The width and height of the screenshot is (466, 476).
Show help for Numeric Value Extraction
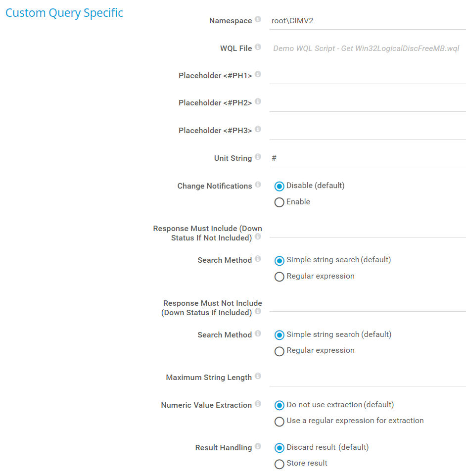(x=258, y=404)
